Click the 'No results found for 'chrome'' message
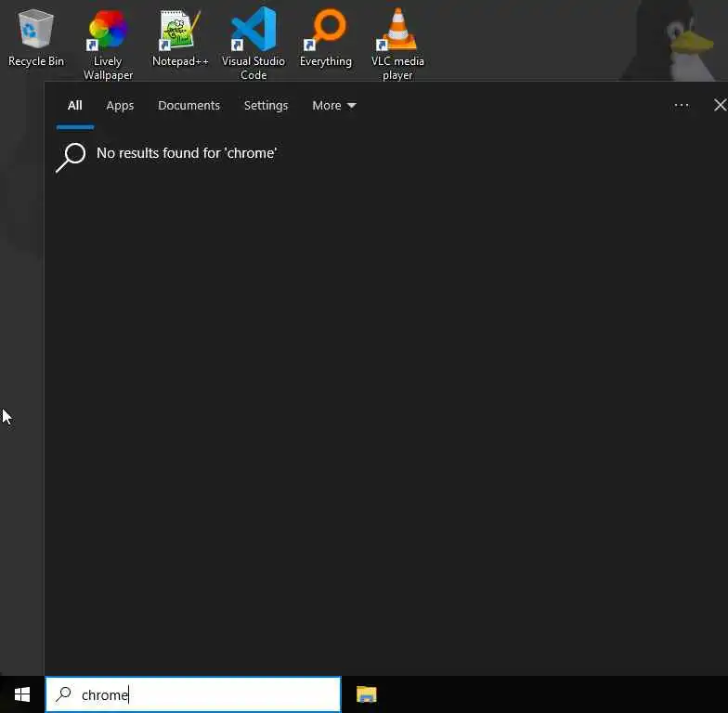 [x=187, y=153]
